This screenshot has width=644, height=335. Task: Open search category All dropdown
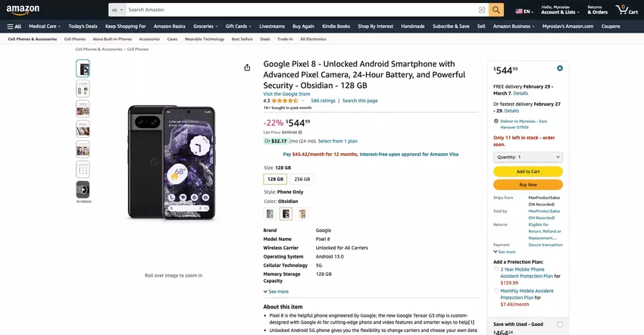(x=117, y=10)
